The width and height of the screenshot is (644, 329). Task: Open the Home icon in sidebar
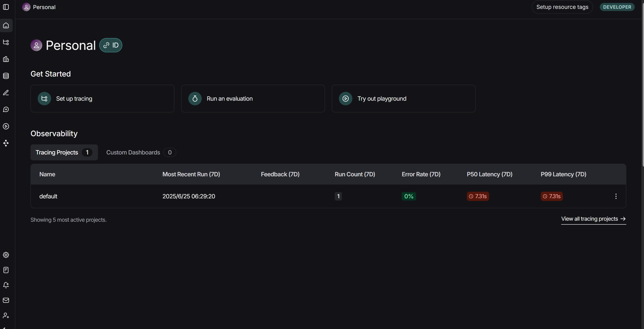6,26
